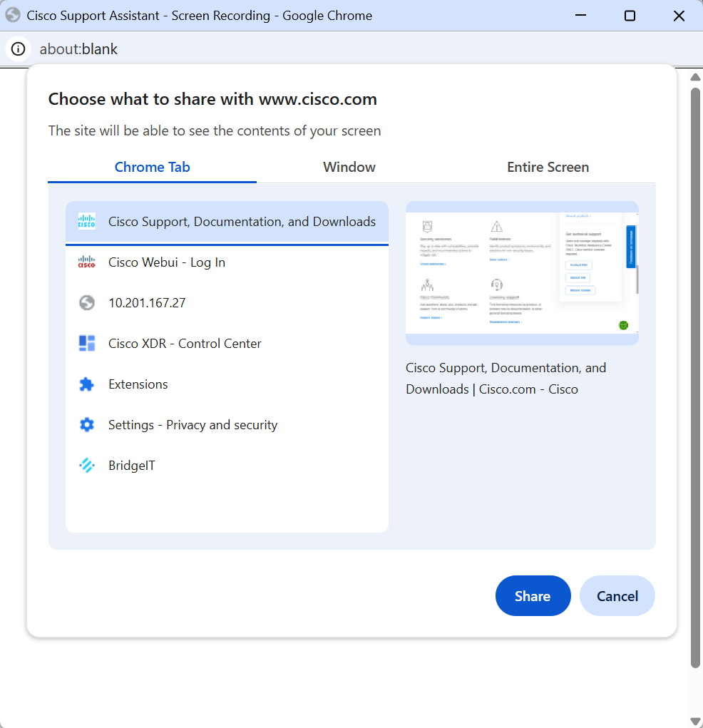Click the globe icon beside 10.201.167.27

tap(87, 303)
